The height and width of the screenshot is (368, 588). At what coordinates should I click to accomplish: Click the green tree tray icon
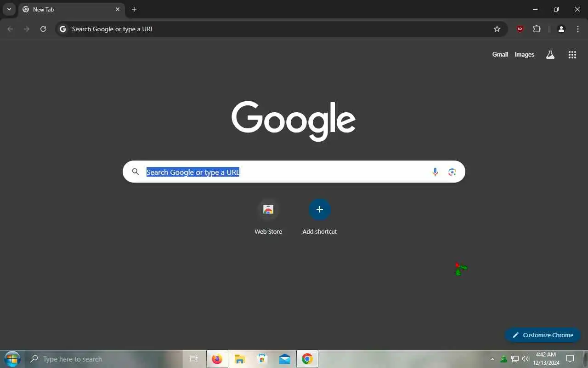click(x=504, y=359)
